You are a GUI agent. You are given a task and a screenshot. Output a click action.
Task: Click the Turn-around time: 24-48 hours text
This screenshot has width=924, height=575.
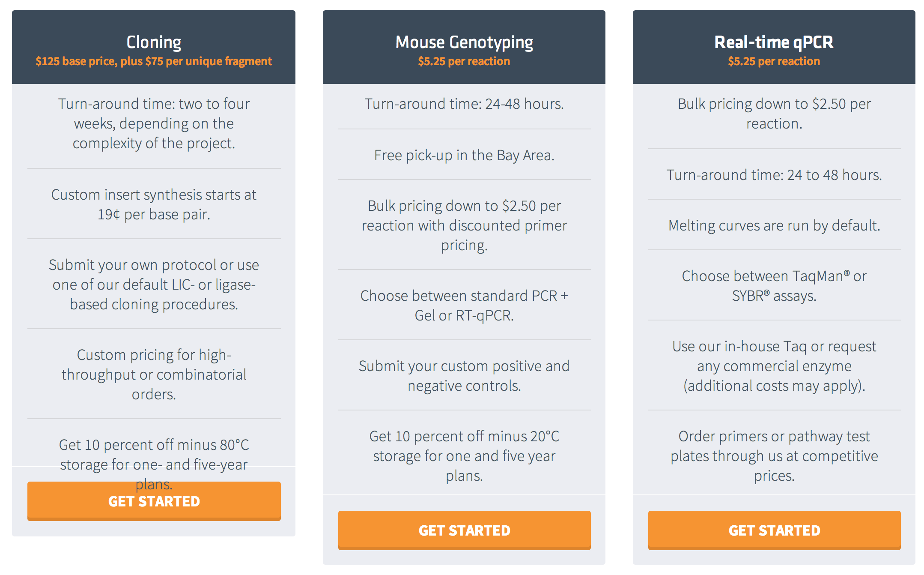[464, 104]
